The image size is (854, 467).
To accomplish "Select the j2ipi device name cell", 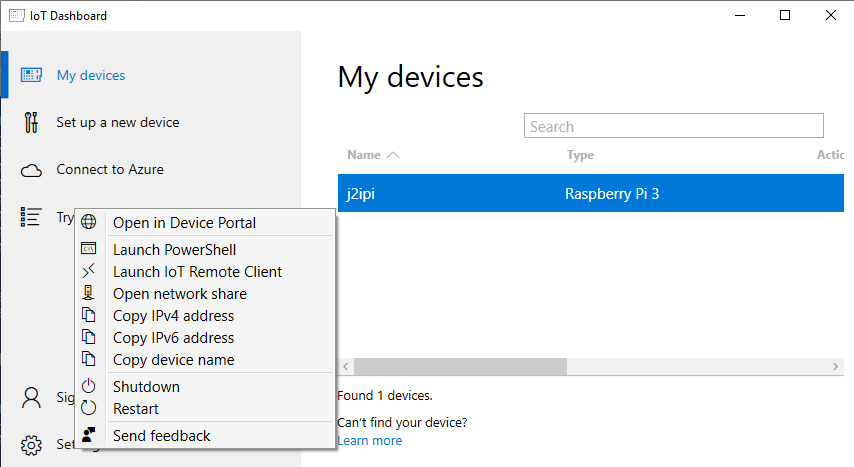I will (361, 193).
